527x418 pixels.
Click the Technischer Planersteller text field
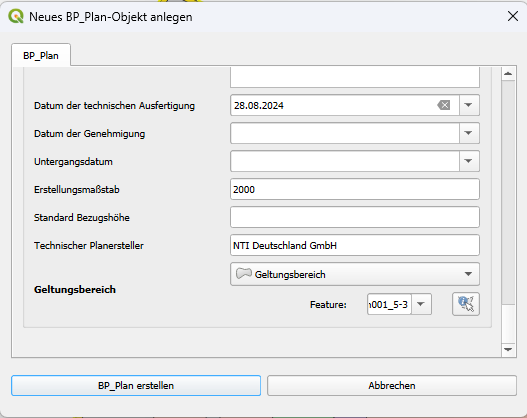(355, 245)
